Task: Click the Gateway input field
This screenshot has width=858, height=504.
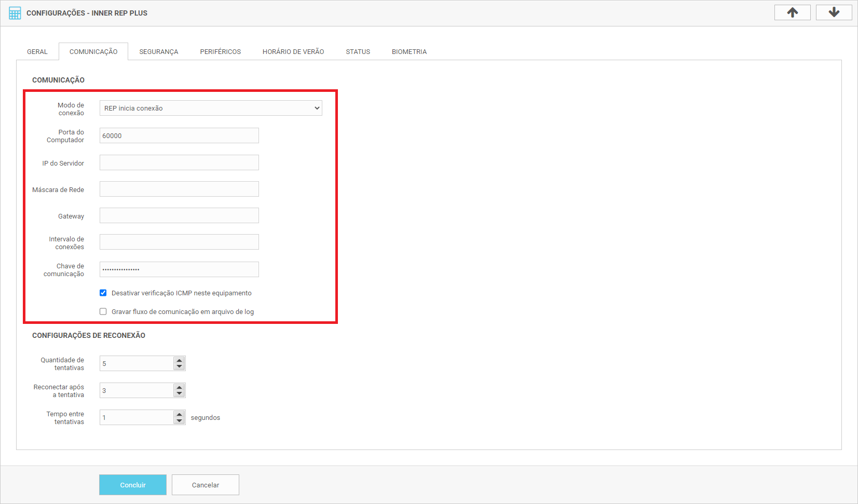Action: pos(179,215)
